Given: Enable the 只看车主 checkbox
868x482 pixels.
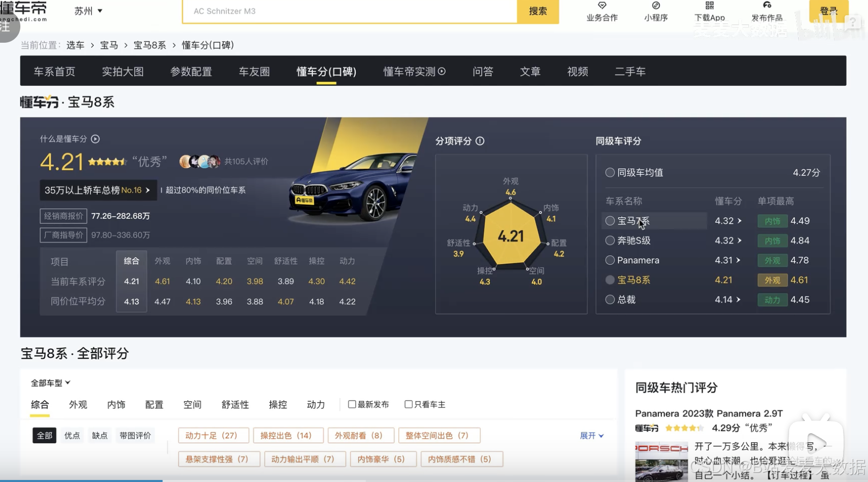Looking at the screenshot, I should tap(408, 404).
